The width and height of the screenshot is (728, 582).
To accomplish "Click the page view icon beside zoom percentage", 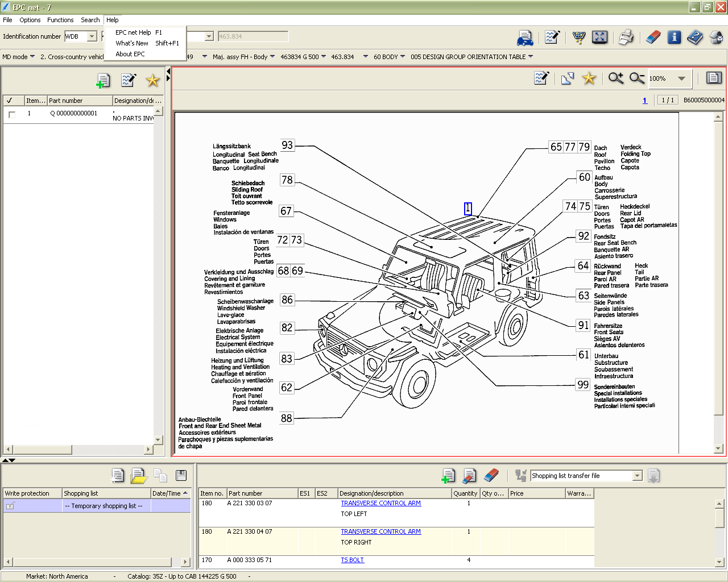I will [x=714, y=78].
